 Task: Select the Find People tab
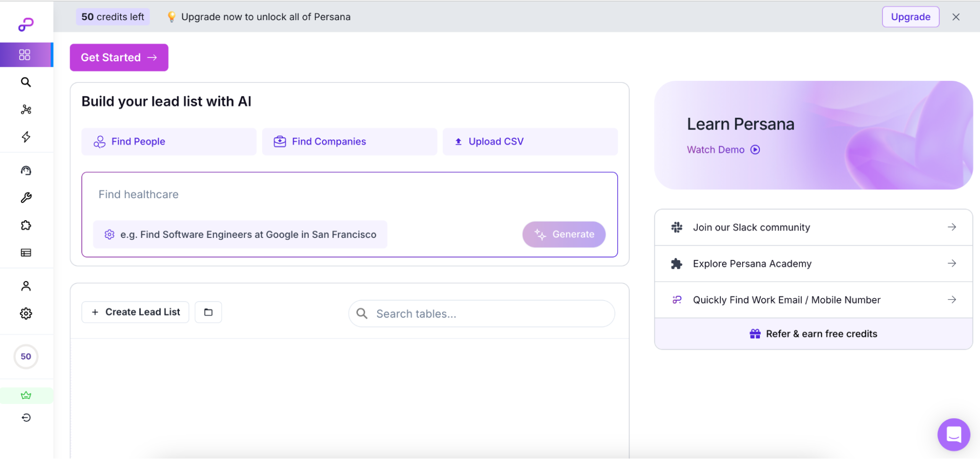(169, 142)
